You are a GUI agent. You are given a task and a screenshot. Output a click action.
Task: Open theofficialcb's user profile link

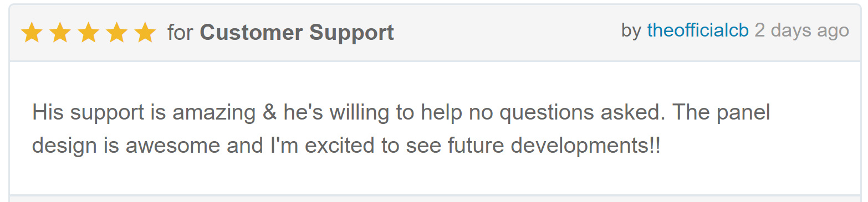pyautogui.click(x=698, y=30)
